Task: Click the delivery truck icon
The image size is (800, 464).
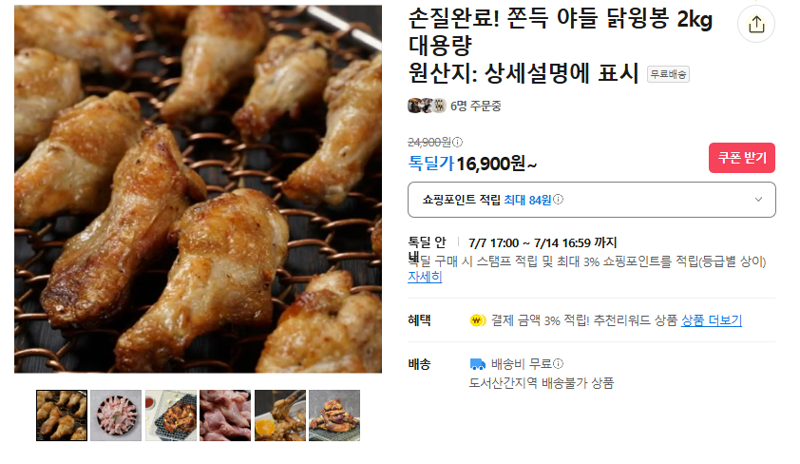Action: tap(477, 364)
